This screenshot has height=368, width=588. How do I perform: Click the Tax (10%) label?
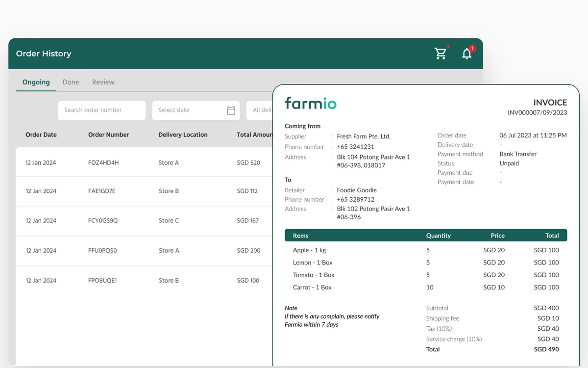(x=439, y=329)
